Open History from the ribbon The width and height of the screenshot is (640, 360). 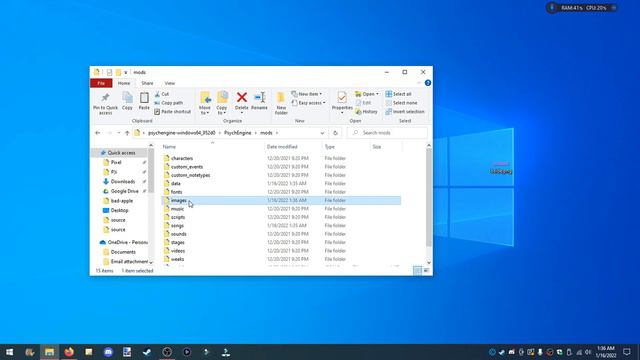coord(367,111)
